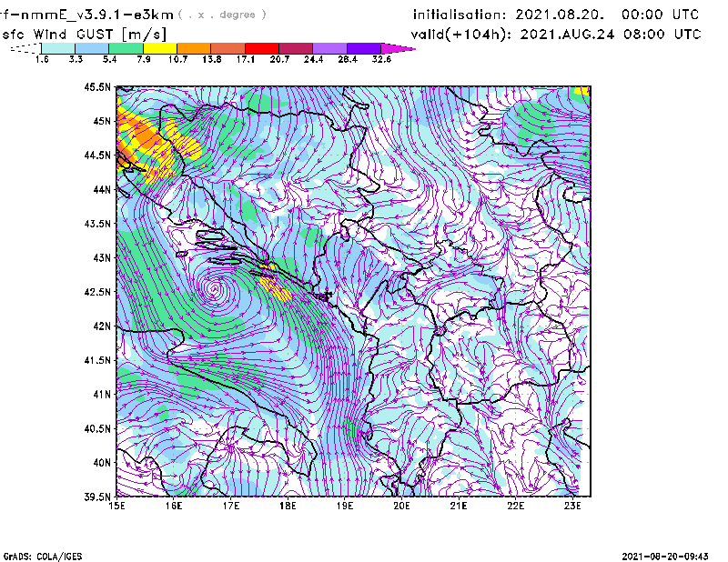This screenshot has width=728, height=562.
Task: Click the 'GrADS: COLA/IGES' footer text
Action: [x=43, y=557]
